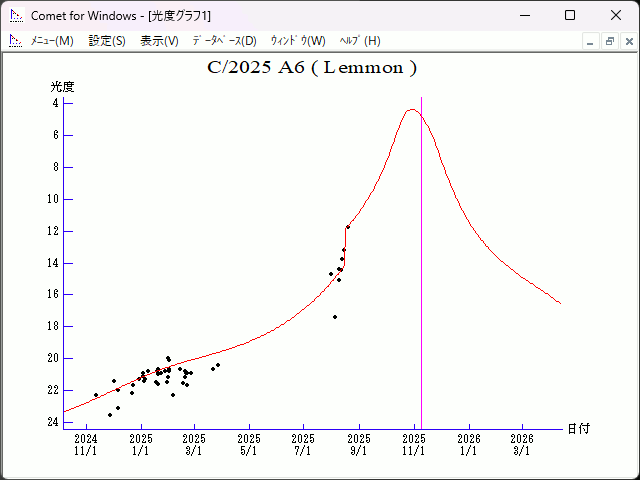Maximize the Comet for Windows application
Screen dimensions: 640x480
pyautogui.click(x=570, y=15)
